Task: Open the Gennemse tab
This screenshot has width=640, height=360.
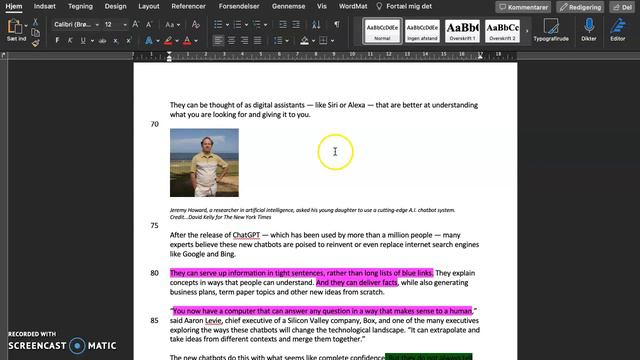Action: (289, 6)
